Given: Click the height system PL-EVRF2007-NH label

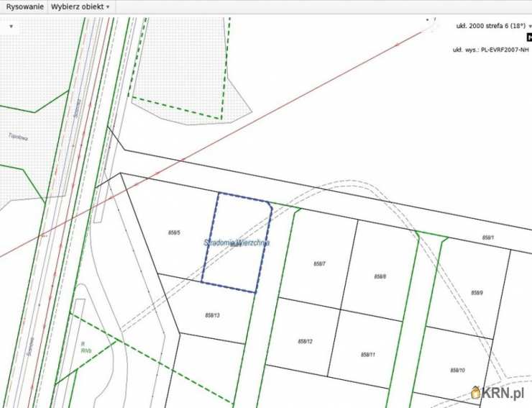Looking at the screenshot, I should coord(490,50).
